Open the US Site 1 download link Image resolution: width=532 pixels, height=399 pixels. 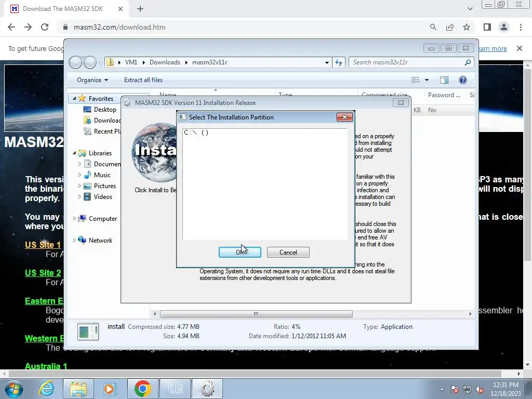click(x=43, y=245)
